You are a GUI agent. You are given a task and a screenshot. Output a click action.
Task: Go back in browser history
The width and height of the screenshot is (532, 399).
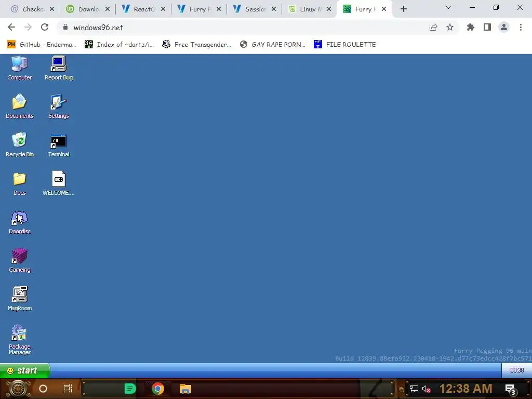point(11,28)
